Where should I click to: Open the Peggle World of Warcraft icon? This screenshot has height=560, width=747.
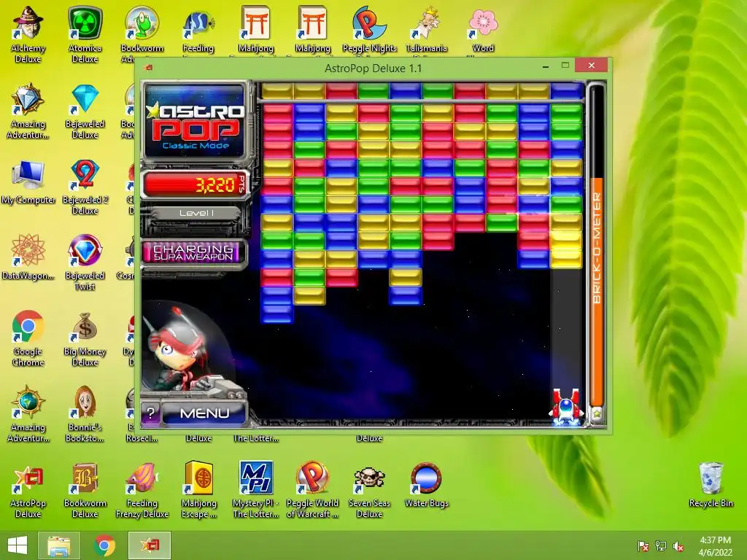point(312,491)
